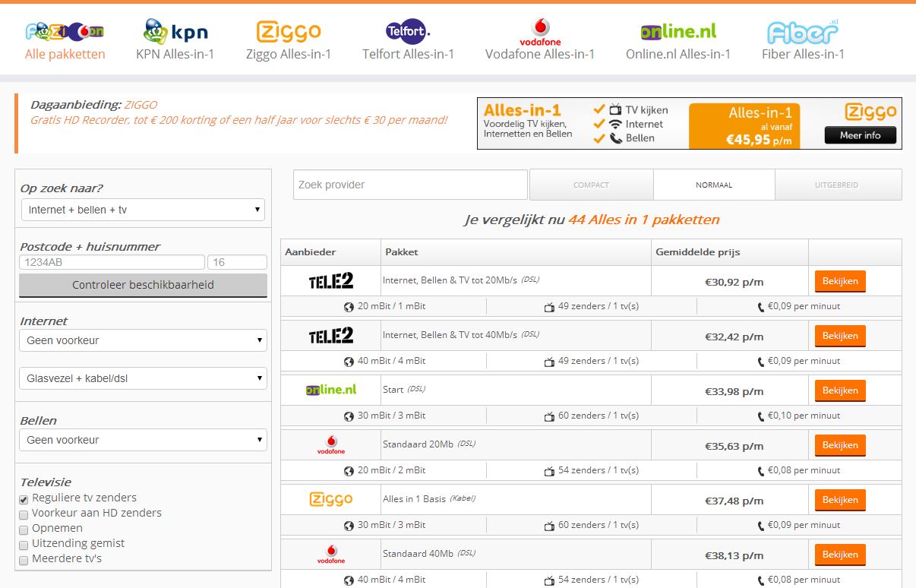Click Online.nl logo in the Start row
Viewport: 916px width, 588px height.
330,390
